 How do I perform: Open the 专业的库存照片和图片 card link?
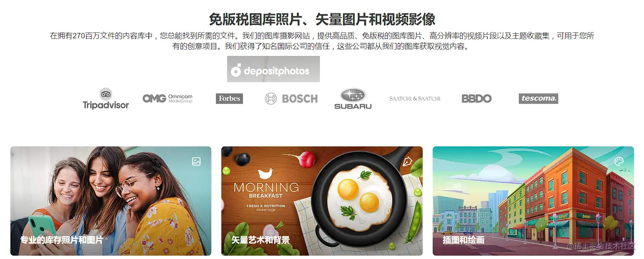coord(62,240)
